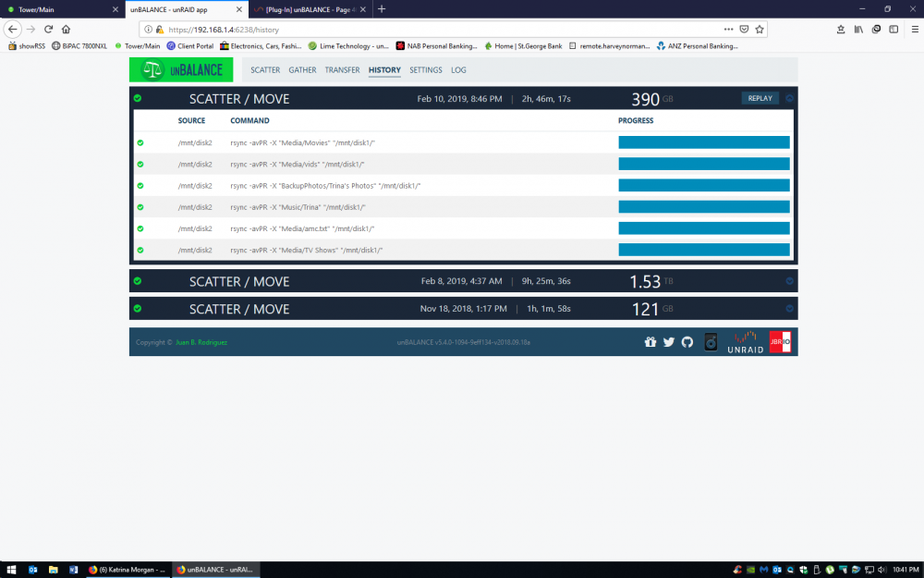Viewport: 924px width, 578px height.
Task: Open the TRANSFER page
Action: click(343, 69)
